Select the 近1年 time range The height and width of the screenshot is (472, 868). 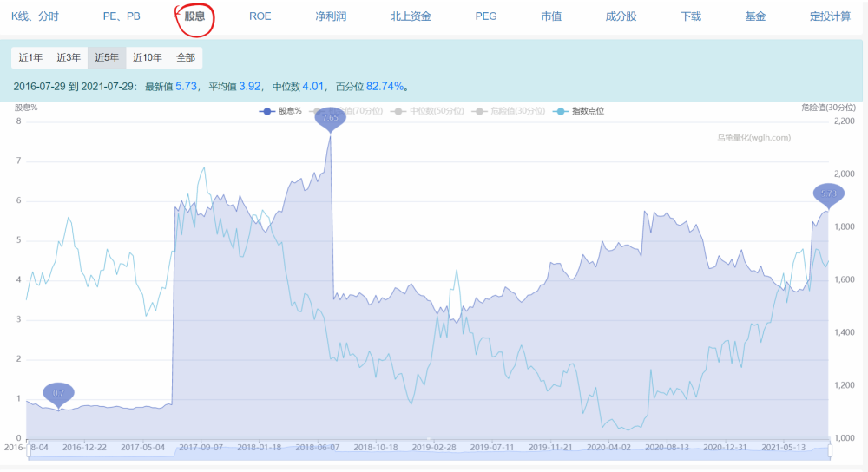30,57
